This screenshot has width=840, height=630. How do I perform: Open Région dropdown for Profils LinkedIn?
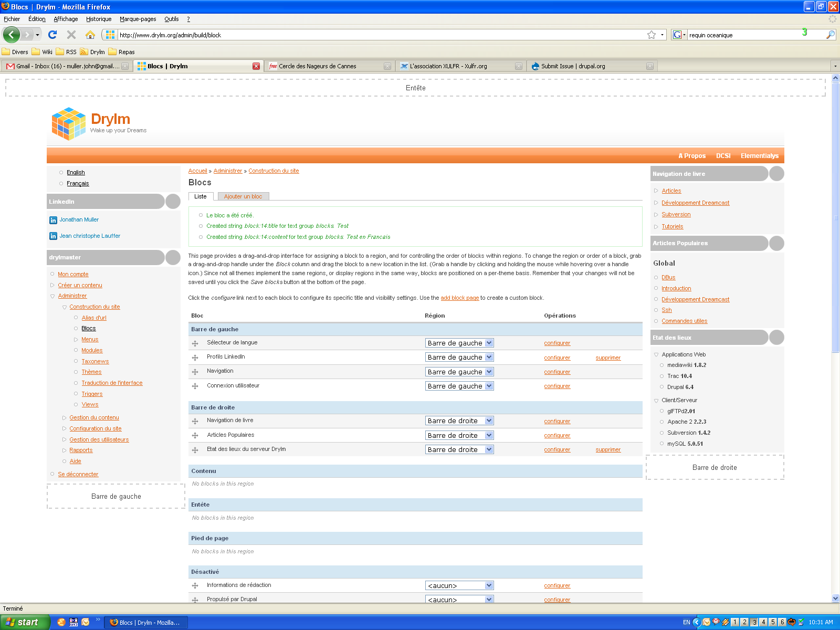(x=459, y=357)
